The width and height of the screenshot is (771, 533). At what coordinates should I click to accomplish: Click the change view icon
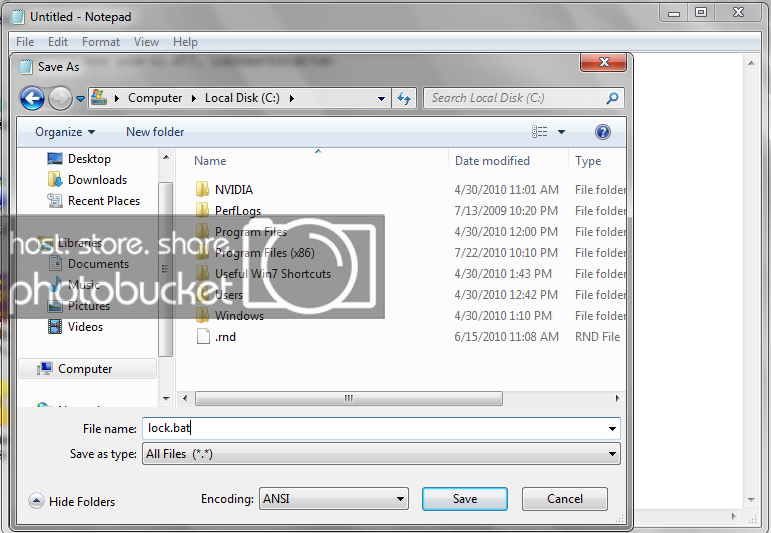[x=539, y=131]
